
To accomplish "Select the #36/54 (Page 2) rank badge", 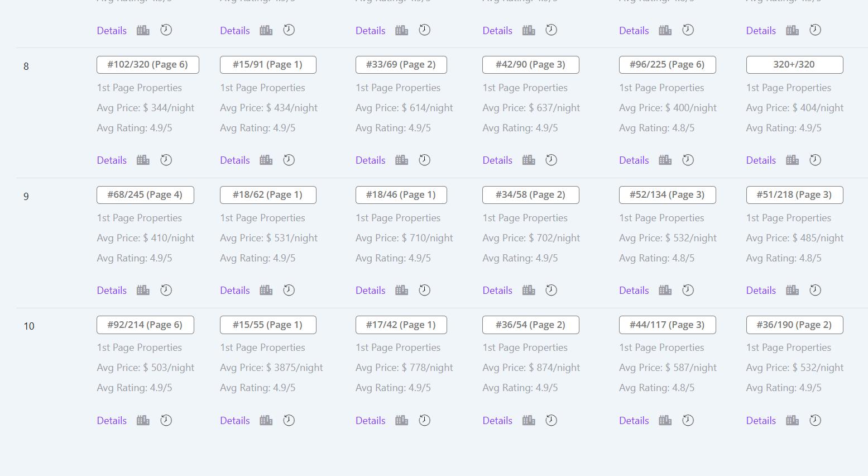I will pyautogui.click(x=531, y=325).
